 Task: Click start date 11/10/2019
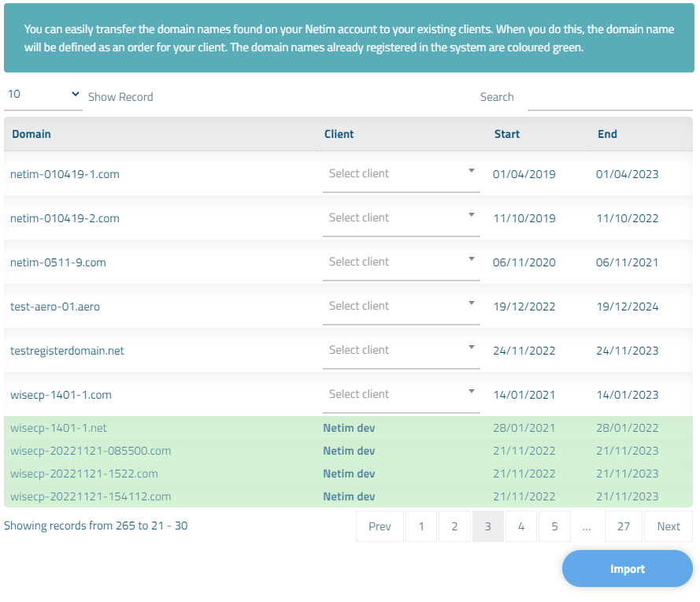(524, 218)
